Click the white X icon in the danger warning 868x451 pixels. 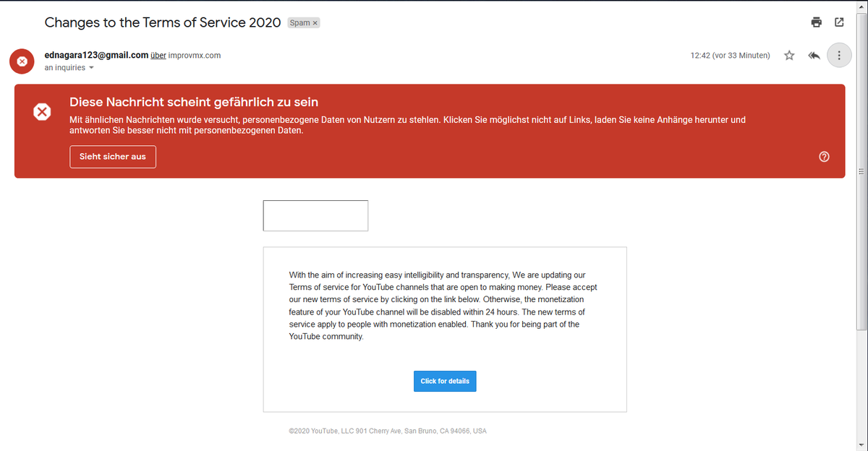(42, 111)
